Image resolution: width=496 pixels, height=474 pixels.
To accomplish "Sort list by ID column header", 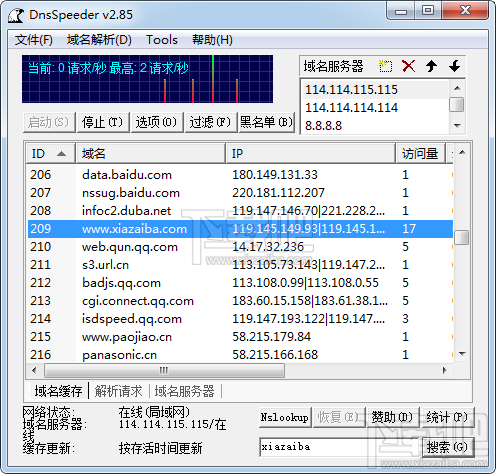I will [50, 154].
